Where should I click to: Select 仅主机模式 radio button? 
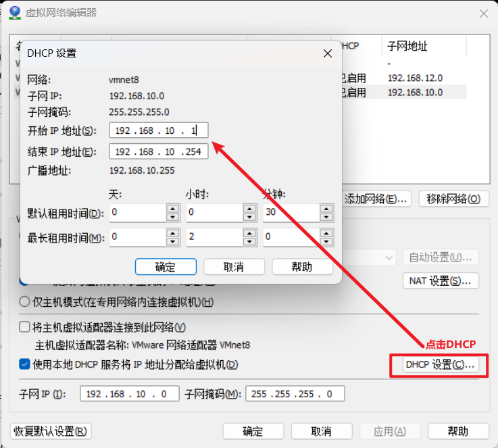tap(25, 302)
